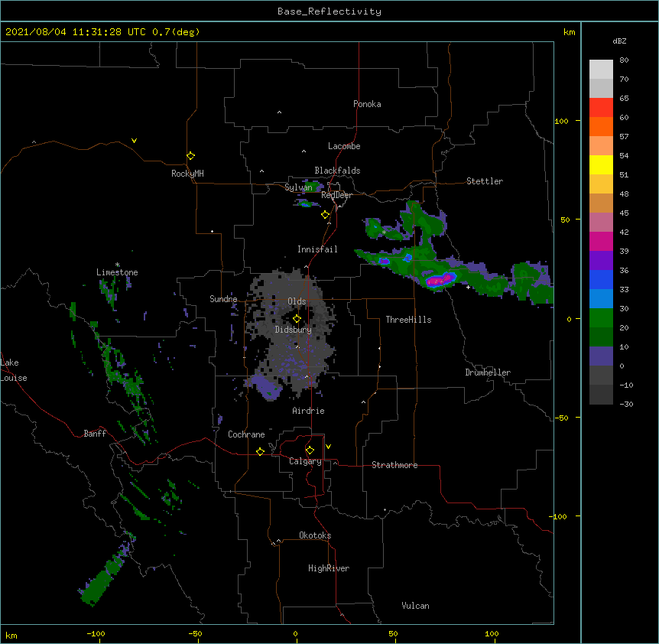The height and width of the screenshot is (644, 659).
Task: Click the Lake Louise label
Action: (14, 370)
